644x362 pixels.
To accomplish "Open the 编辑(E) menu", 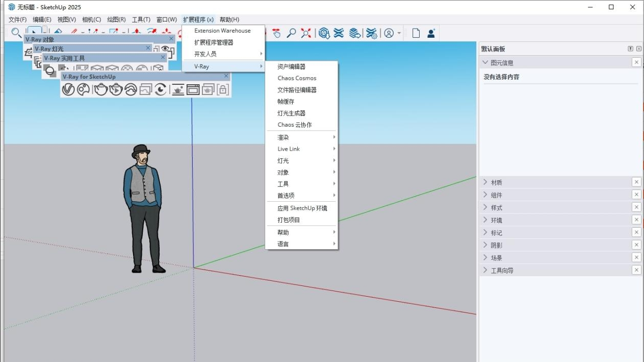I will [x=42, y=19].
